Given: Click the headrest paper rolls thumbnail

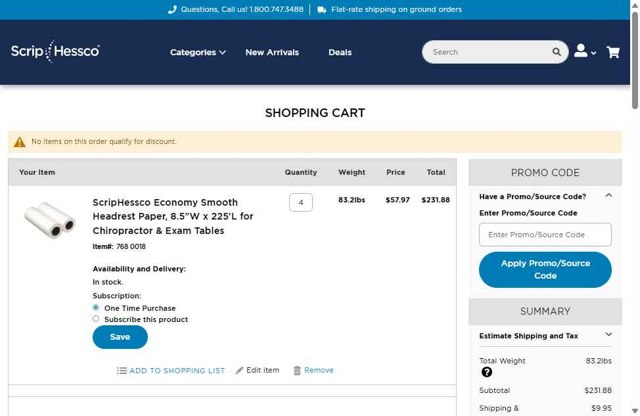Looking at the screenshot, I should pyautogui.click(x=49, y=220).
